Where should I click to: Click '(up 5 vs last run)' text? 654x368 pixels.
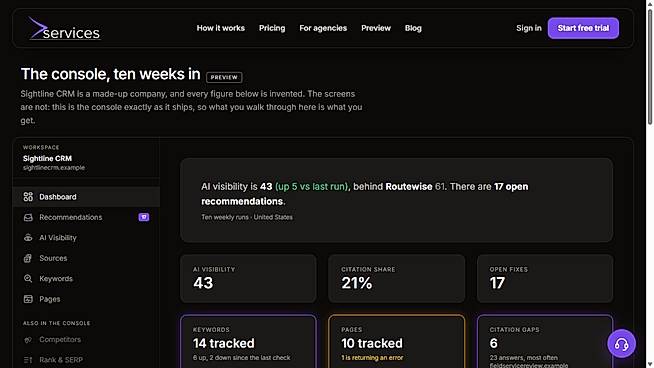pos(312,187)
